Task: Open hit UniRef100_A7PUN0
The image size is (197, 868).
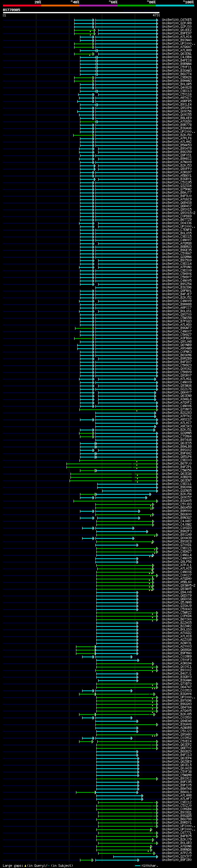Action: [177, 267]
